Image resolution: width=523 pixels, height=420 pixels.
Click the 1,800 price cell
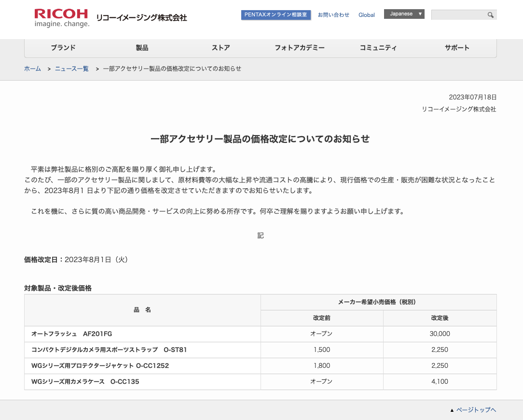[321, 366]
